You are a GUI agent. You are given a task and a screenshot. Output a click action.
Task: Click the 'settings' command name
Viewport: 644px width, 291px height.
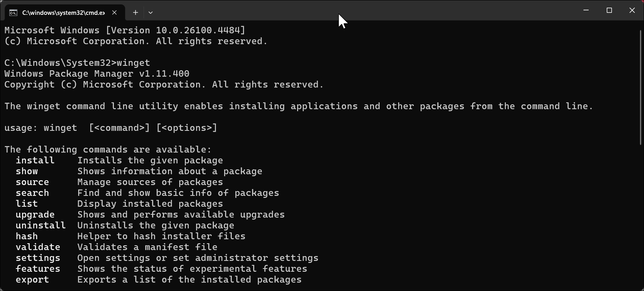click(x=38, y=258)
